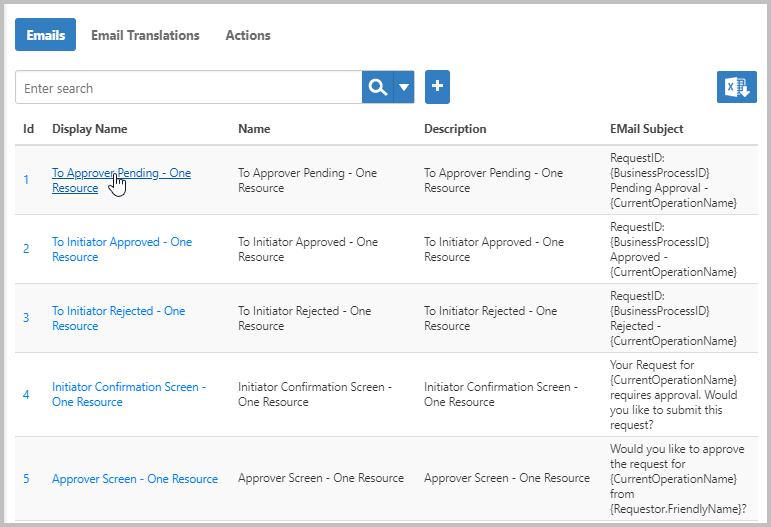The image size is (771, 527).
Task: Click Id link number 2
Action: pos(27,249)
